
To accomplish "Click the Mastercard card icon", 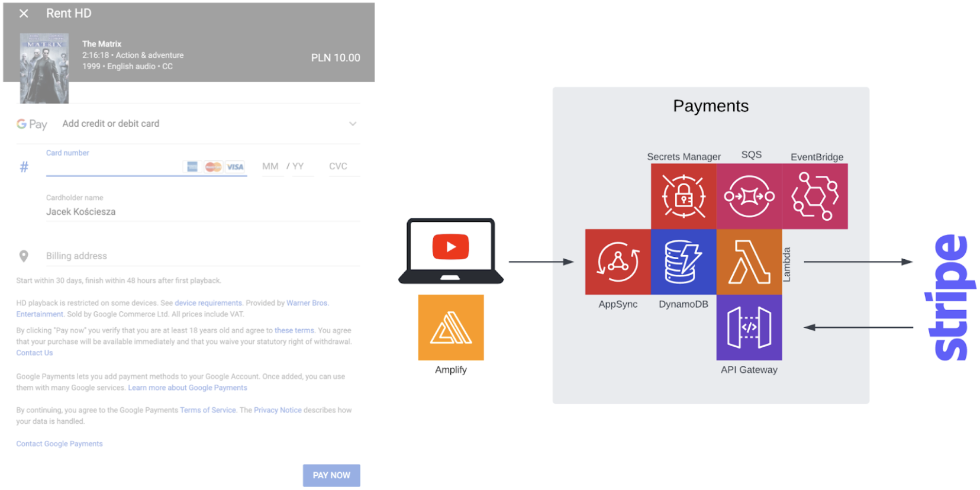I will coord(213,167).
